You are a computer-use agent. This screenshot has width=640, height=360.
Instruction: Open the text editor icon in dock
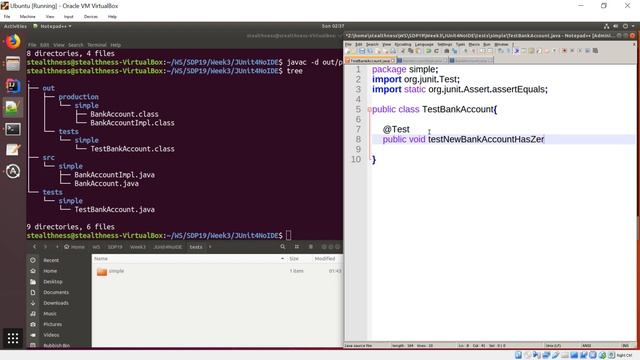[x=13, y=150]
